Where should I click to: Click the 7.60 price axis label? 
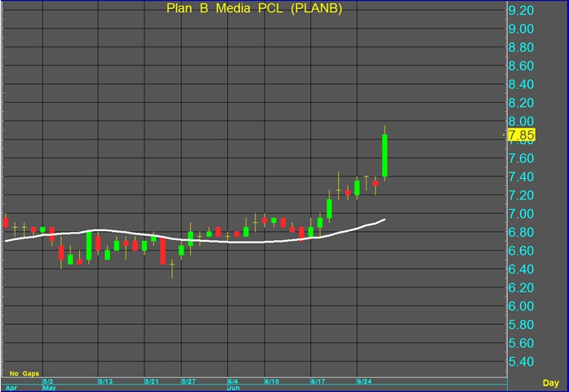pos(521,158)
